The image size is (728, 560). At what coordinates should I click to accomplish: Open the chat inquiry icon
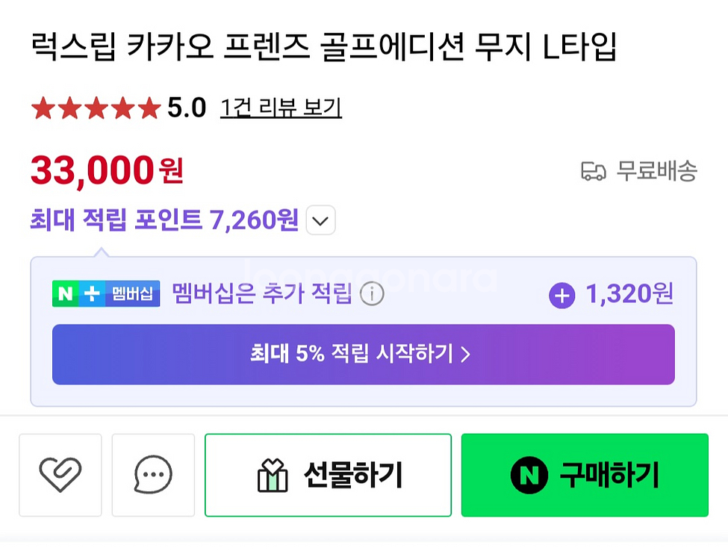[x=152, y=475]
